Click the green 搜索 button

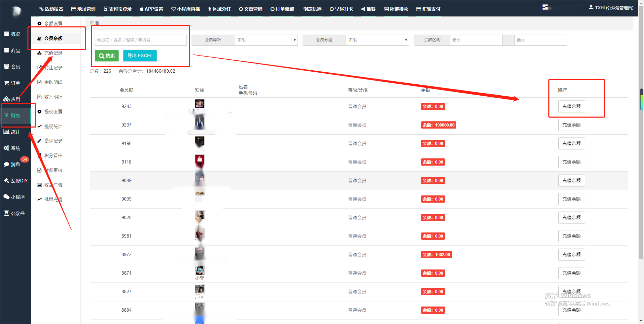click(x=107, y=56)
